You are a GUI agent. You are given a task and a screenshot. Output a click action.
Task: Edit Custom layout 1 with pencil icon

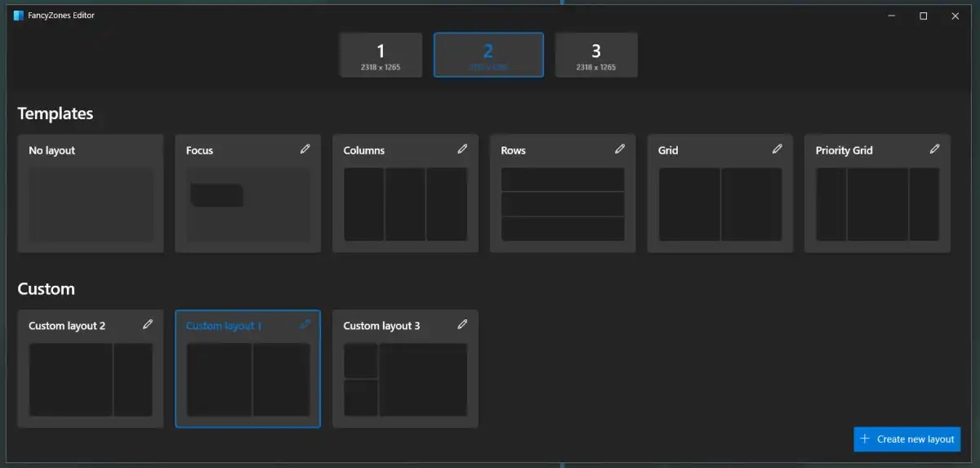[x=305, y=324]
